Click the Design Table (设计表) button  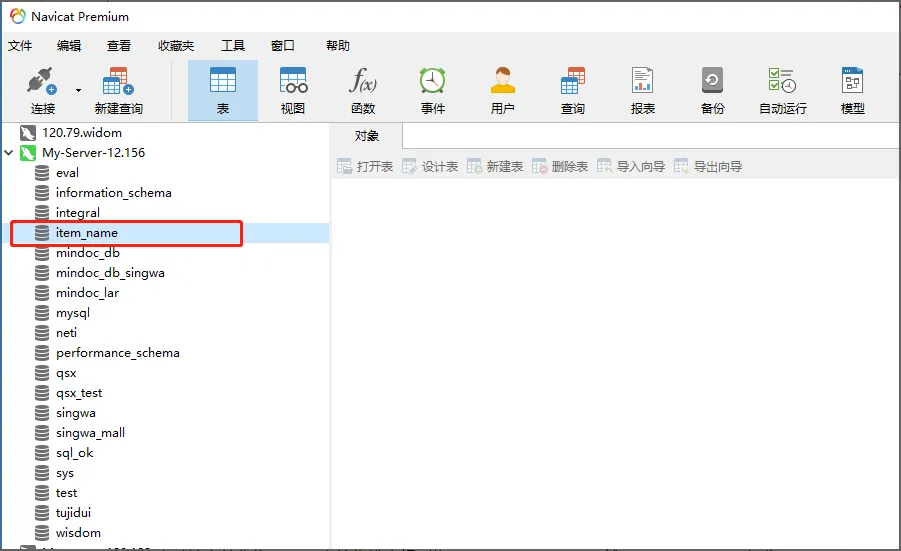tap(430, 167)
